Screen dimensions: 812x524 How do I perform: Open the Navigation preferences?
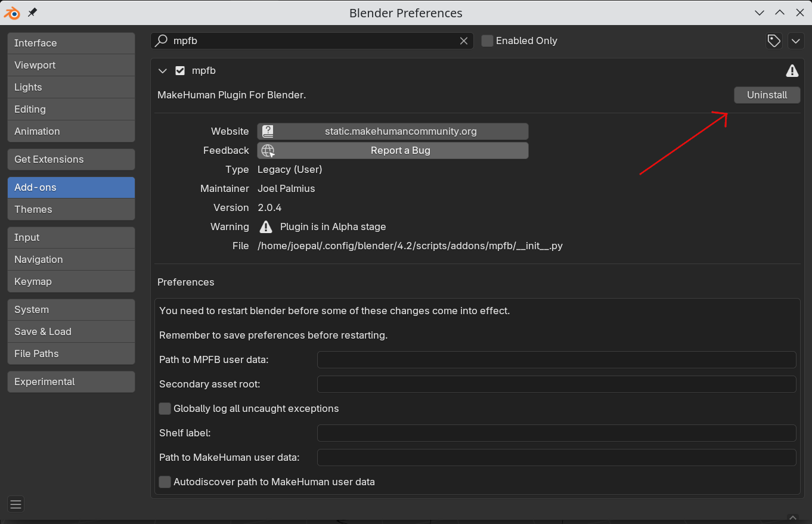[71, 259]
